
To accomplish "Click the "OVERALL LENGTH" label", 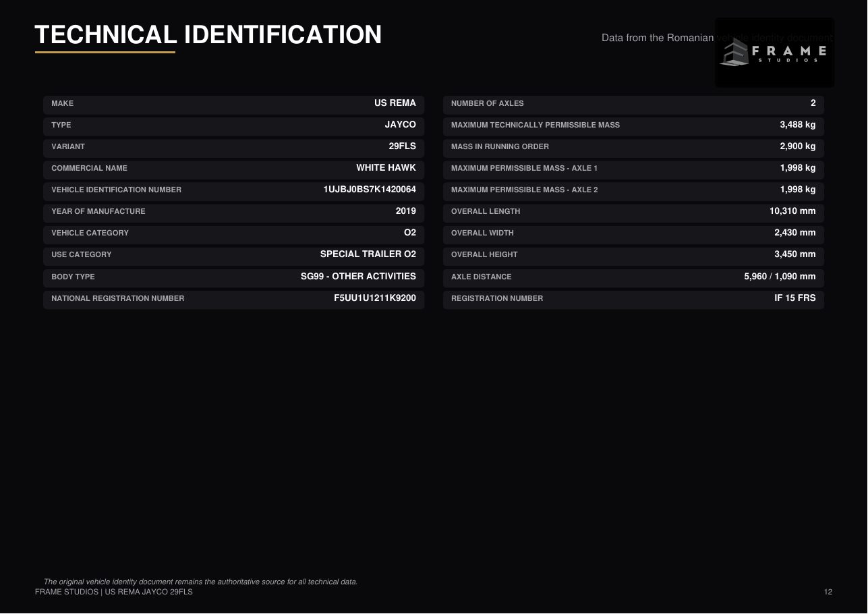I will click(486, 211).
